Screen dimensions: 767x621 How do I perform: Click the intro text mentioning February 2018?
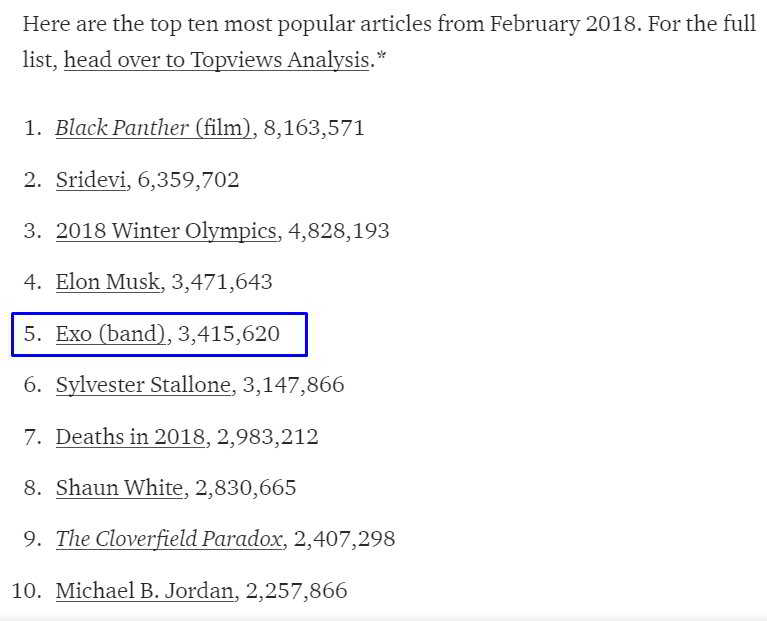[388, 23]
